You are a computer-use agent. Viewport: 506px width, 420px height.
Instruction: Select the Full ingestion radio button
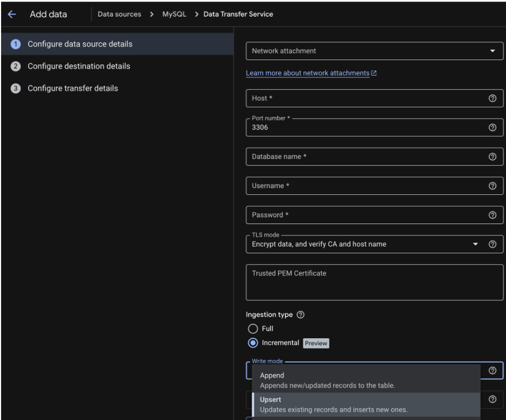[x=252, y=329]
